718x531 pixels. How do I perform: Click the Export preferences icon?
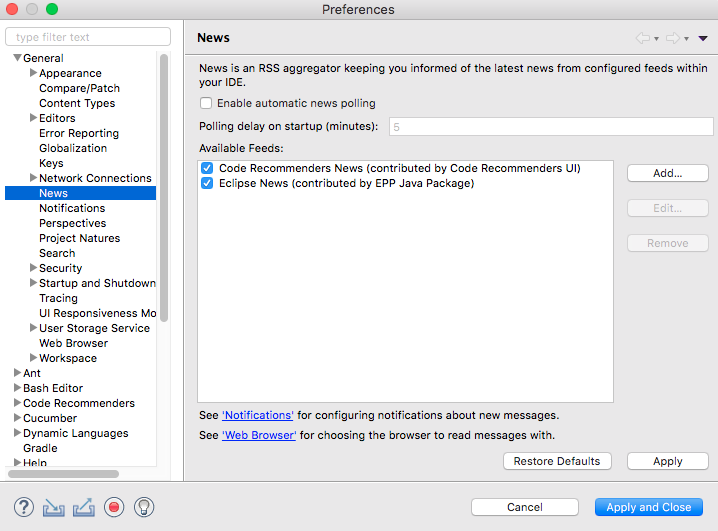84,507
